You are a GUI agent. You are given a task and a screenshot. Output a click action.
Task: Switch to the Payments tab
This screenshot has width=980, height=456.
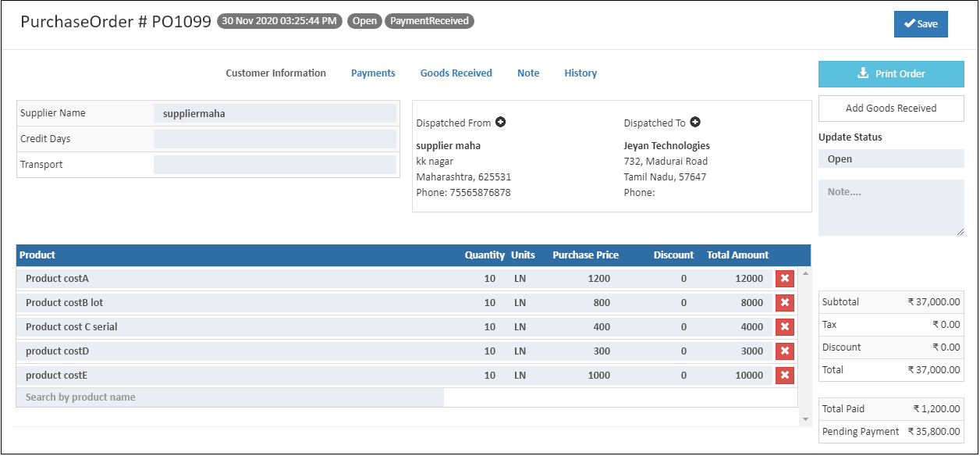(373, 73)
